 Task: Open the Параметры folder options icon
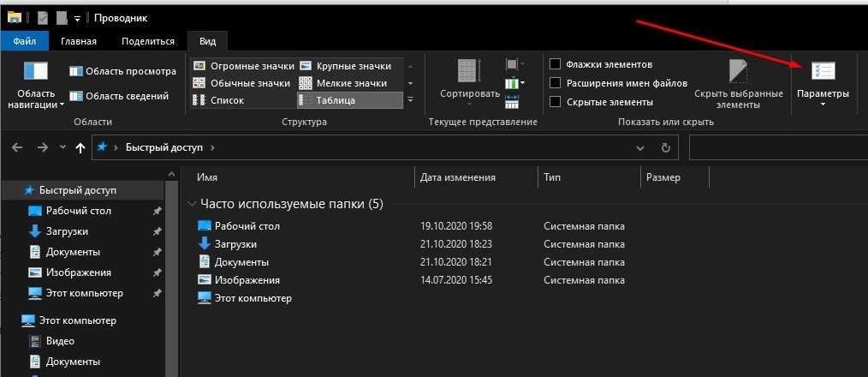(823, 71)
